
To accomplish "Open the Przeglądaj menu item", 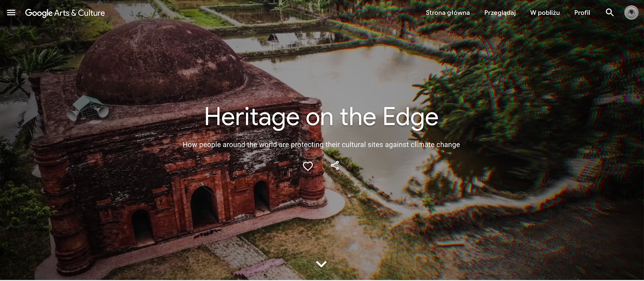I will 500,12.
